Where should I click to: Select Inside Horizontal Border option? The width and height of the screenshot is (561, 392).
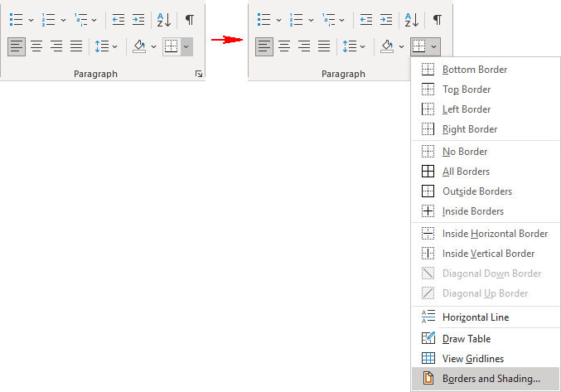click(x=485, y=234)
